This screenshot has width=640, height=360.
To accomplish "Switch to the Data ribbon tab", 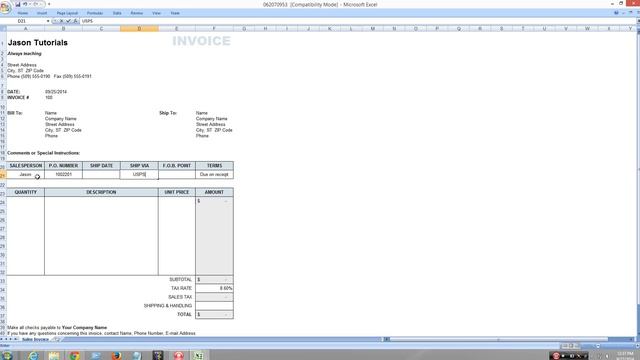I will pos(117,13).
